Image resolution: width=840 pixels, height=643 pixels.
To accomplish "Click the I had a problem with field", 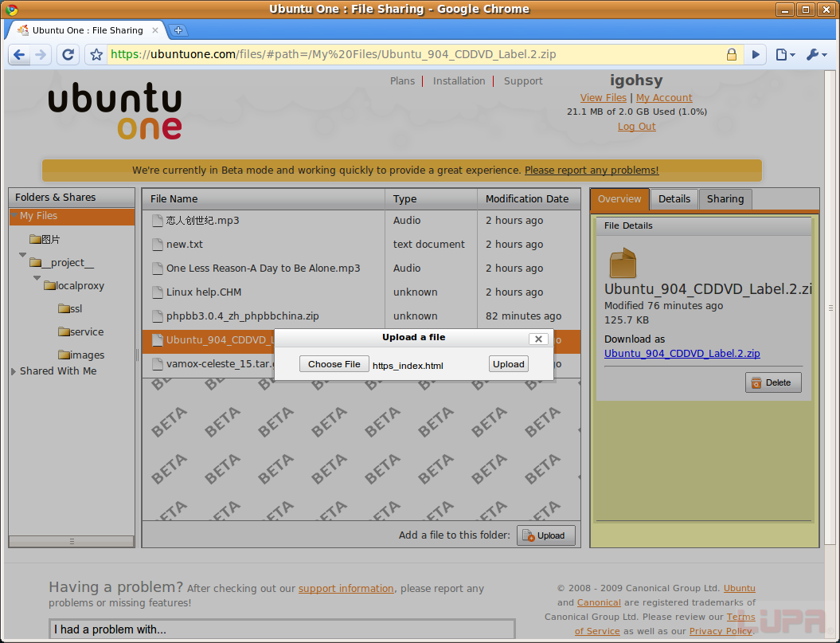I will (282, 629).
